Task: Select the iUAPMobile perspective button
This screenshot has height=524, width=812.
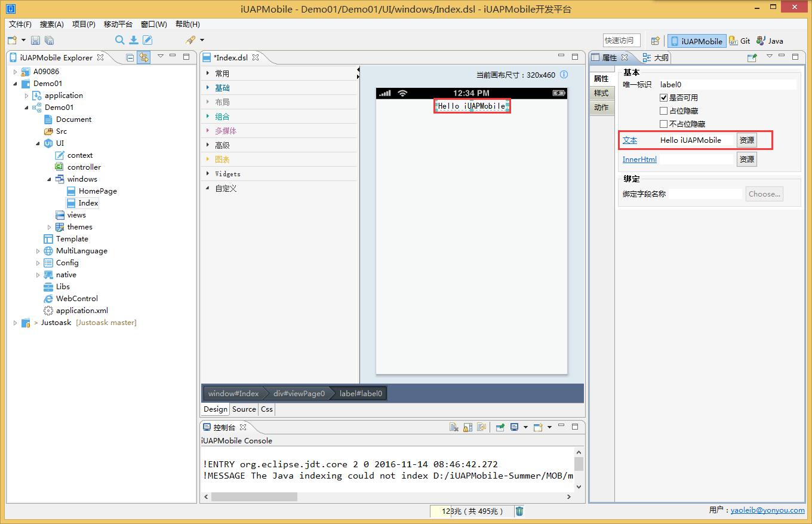Action: pos(697,41)
